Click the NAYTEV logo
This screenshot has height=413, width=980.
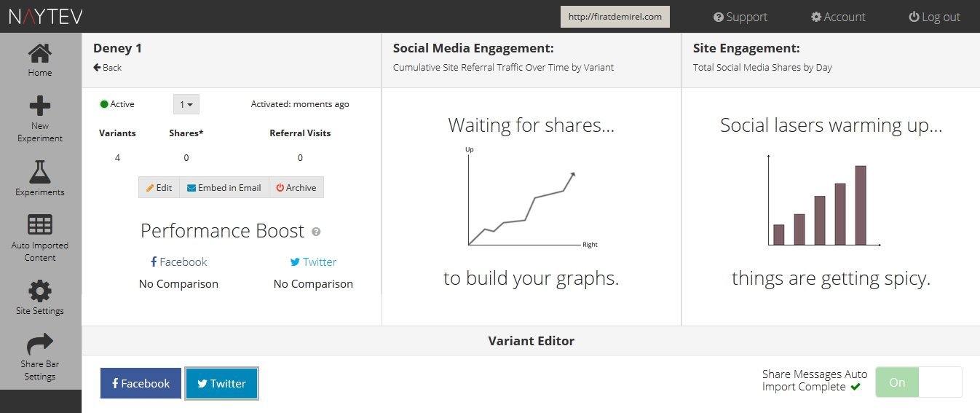pyautogui.click(x=46, y=16)
